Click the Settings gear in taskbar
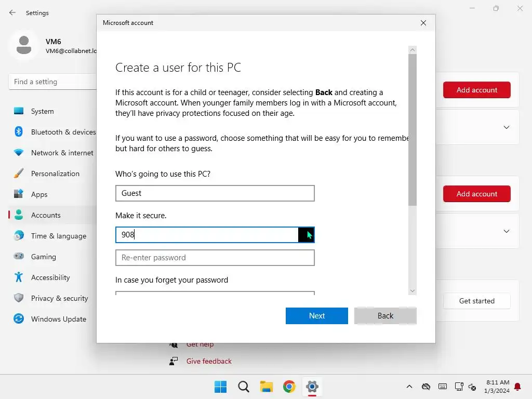 (312, 387)
